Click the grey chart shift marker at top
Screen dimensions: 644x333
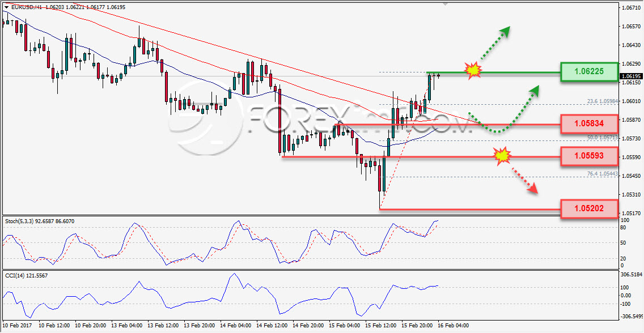[x=445, y=5]
